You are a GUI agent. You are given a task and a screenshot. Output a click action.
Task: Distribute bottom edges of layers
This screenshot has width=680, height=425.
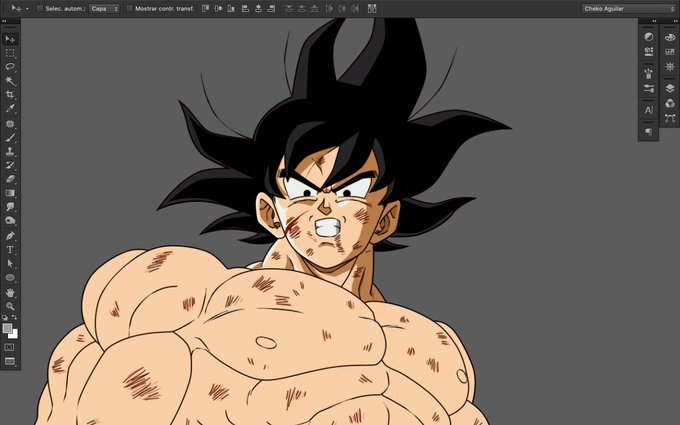[315, 8]
